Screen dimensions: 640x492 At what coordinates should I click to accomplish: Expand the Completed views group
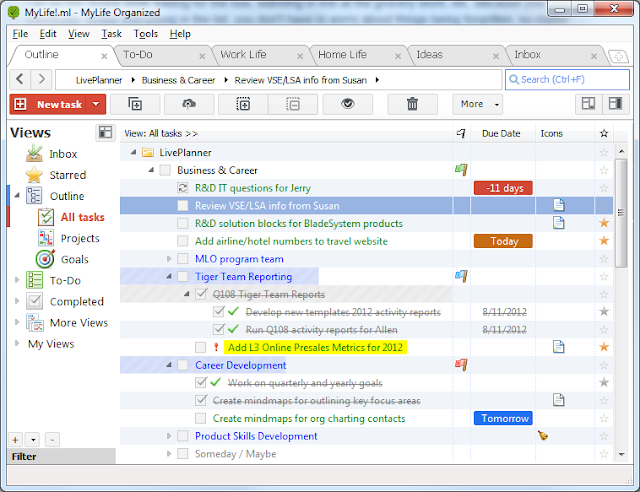(x=17, y=301)
